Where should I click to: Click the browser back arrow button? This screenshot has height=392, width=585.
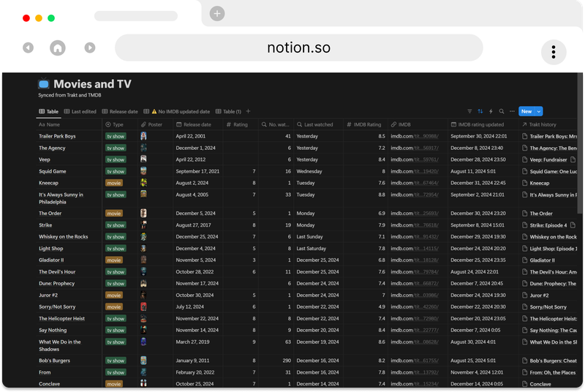[28, 48]
